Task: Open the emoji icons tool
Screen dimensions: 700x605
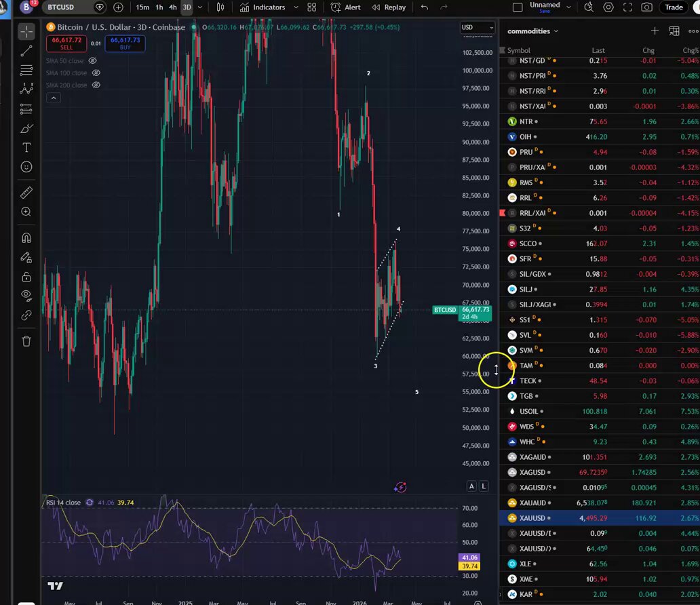Action: tap(26, 167)
